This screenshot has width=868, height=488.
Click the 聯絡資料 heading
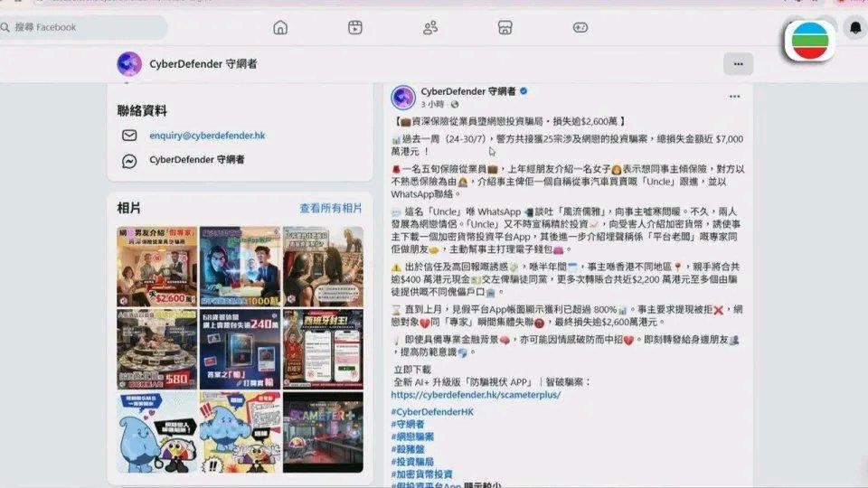[x=142, y=110]
